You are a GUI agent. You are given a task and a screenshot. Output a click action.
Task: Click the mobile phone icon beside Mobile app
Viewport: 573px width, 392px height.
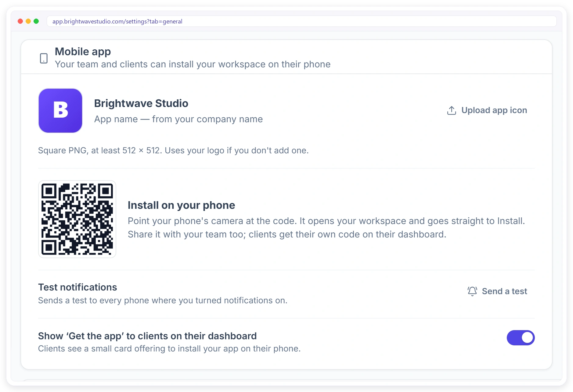44,58
